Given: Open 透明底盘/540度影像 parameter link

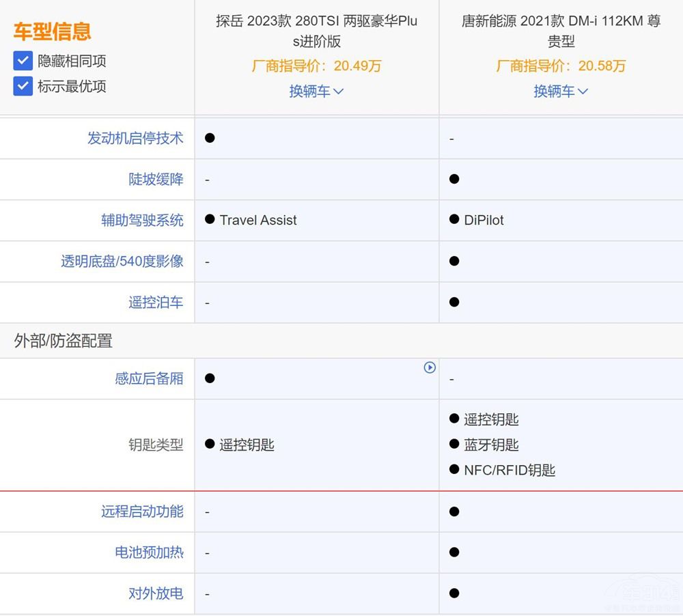Looking at the screenshot, I should point(122,261).
